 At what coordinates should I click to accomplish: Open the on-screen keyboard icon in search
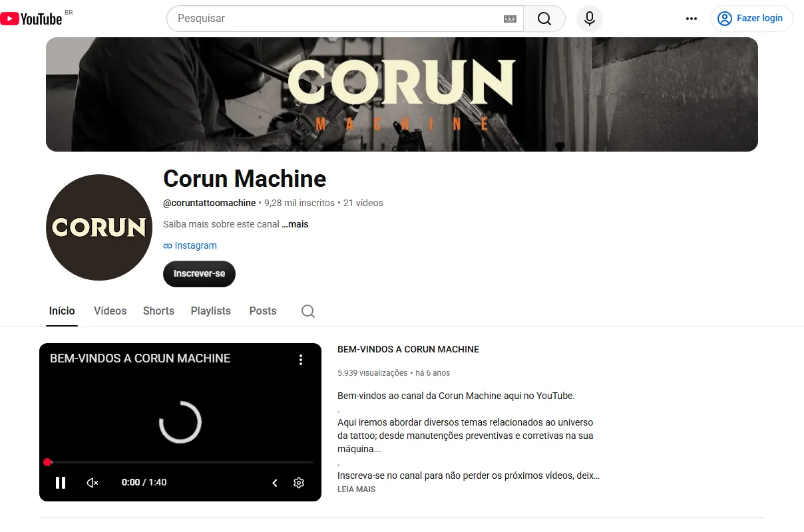coord(510,19)
